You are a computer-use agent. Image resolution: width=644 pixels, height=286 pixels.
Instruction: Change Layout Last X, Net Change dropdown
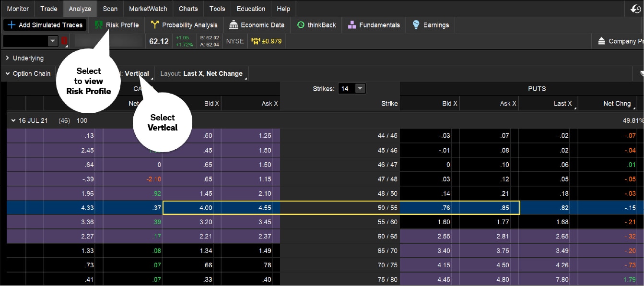coord(203,74)
